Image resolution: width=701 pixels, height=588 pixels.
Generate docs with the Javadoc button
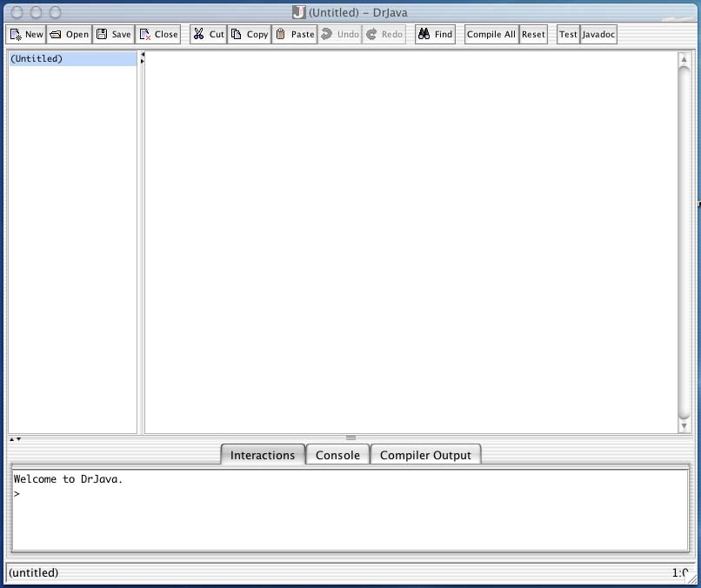(598, 35)
